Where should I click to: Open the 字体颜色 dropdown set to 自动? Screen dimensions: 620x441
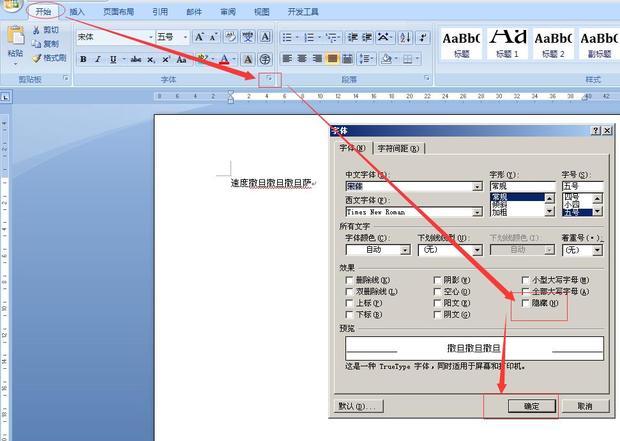(405, 250)
